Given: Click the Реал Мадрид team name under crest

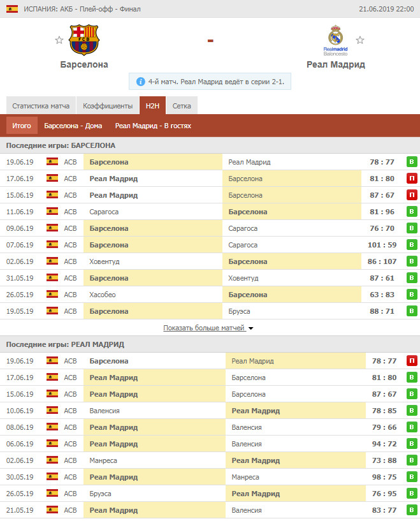Looking at the screenshot, I should click(x=336, y=64).
